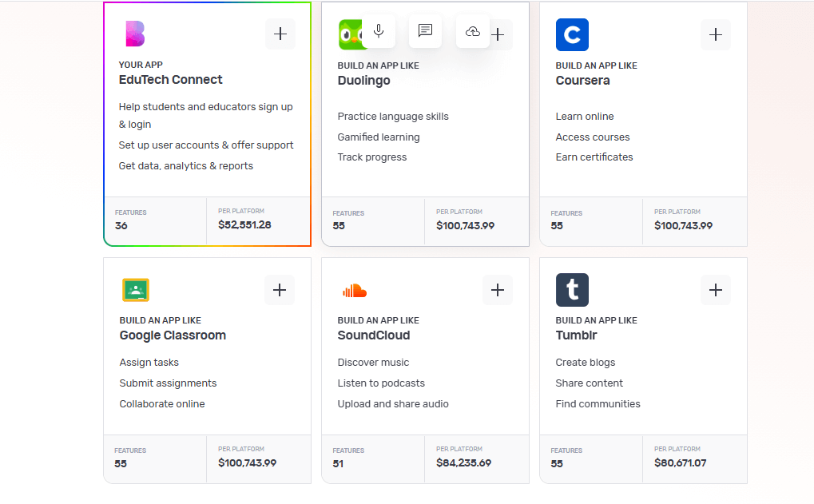Open the chat message icon in floating toolbar

click(425, 31)
